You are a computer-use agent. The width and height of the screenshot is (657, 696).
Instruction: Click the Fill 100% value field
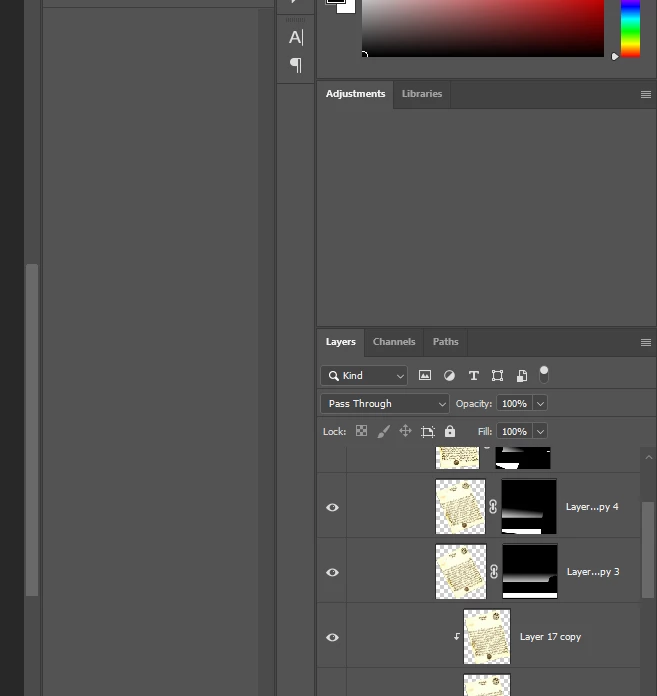click(x=515, y=431)
